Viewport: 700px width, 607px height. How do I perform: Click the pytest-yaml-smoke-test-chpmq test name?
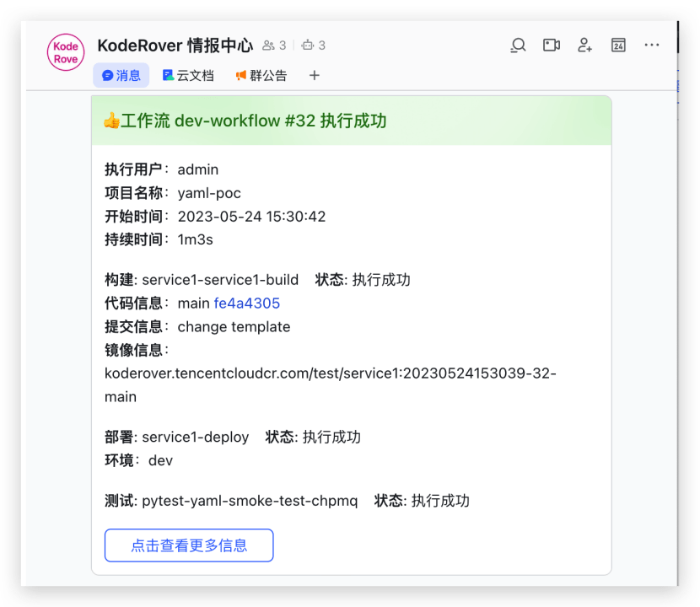[250, 501]
